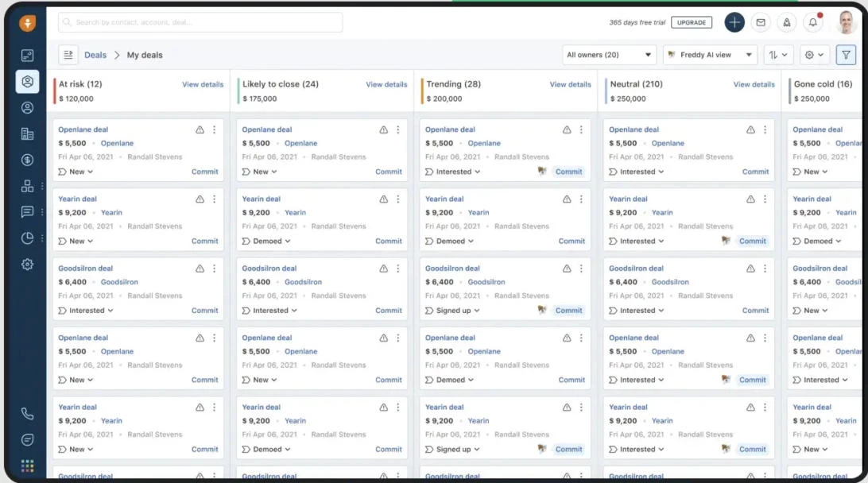Open the rocket icon in top bar

(x=787, y=23)
